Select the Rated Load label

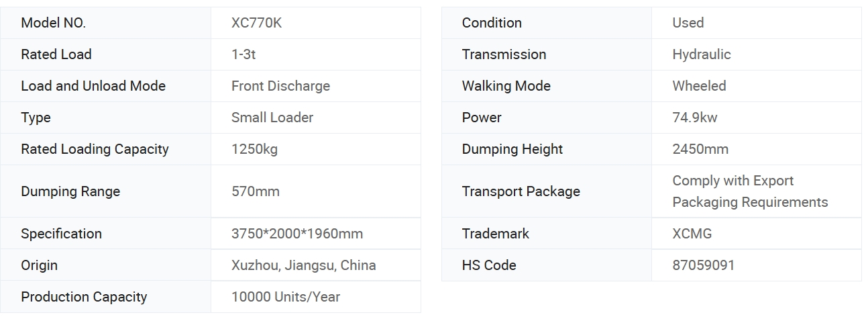pos(56,54)
